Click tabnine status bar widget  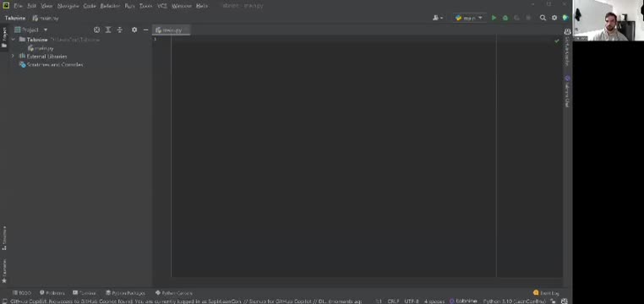pyautogui.click(x=463, y=301)
